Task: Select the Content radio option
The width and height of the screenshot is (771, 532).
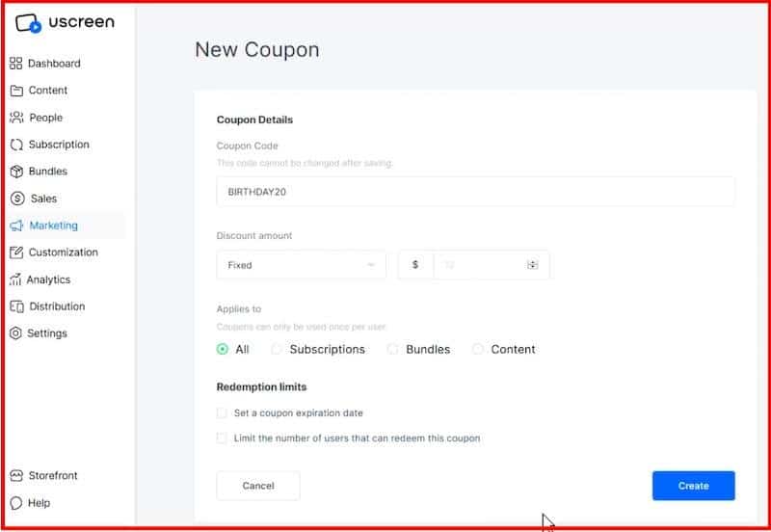Action: 477,349
